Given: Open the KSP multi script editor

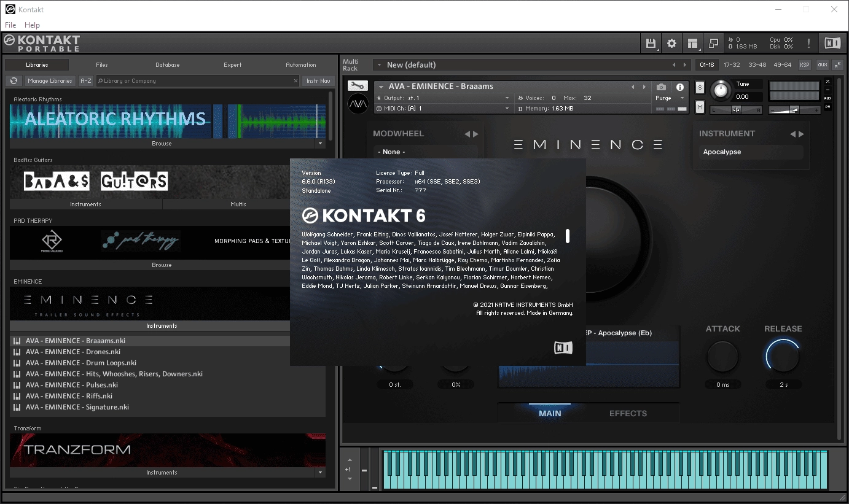Looking at the screenshot, I should coord(804,64).
